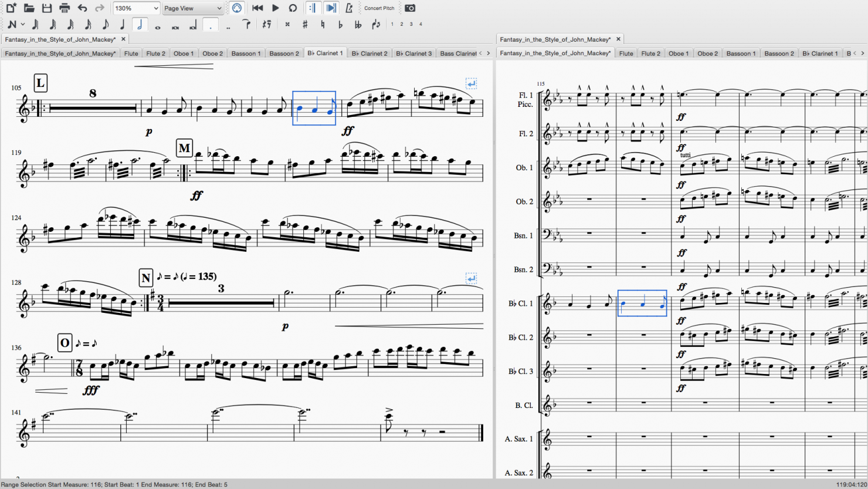Expand the note input mode dropdown arrow
The width and height of the screenshot is (868, 489).
click(x=22, y=24)
